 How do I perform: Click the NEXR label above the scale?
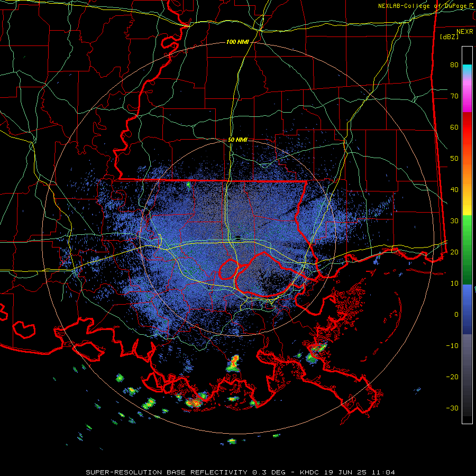click(464, 32)
